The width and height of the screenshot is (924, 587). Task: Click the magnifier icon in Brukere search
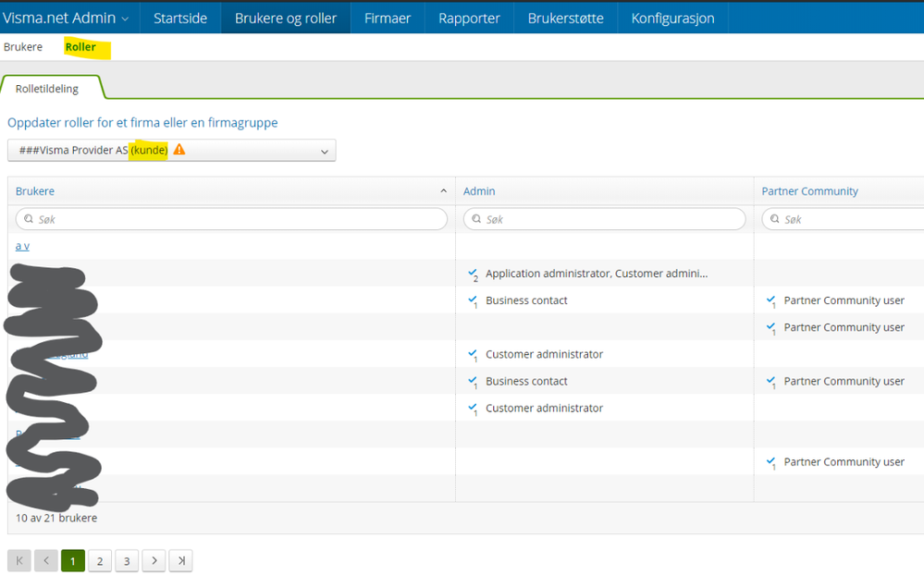click(29, 218)
